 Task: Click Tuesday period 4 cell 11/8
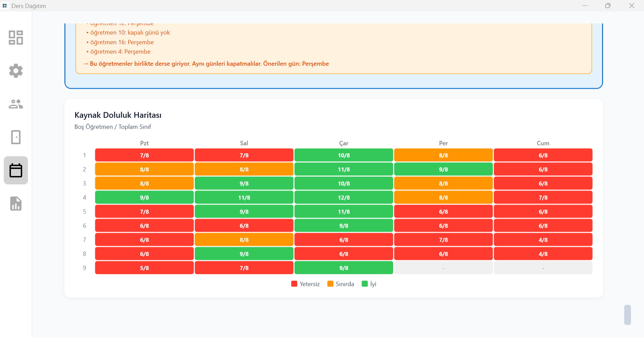[244, 198]
